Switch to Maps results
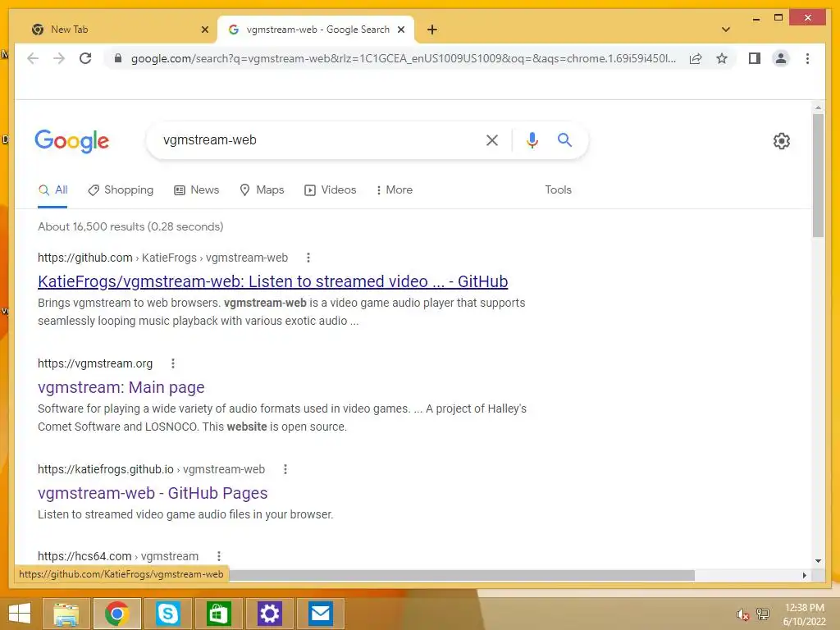The width and height of the screenshot is (840, 630). click(x=262, y=190)
